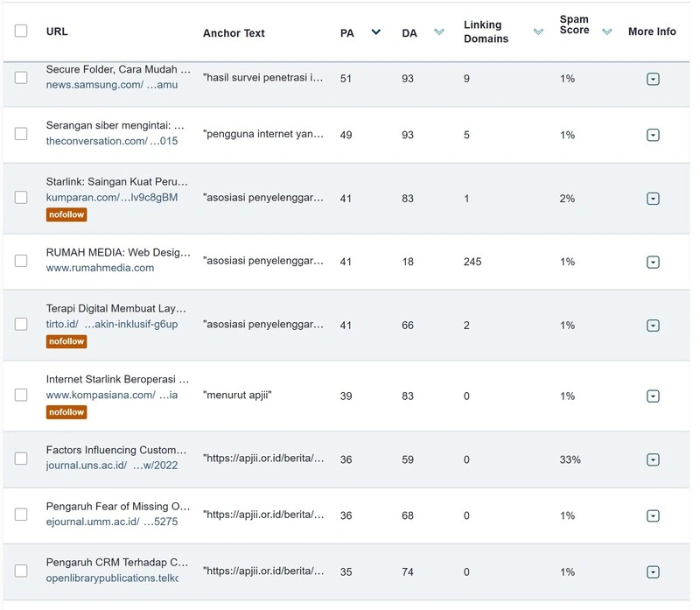Click the "Serangan siber mengintai" title
The height and width of the screenshot is (610, 700).
tap(115, 125)
